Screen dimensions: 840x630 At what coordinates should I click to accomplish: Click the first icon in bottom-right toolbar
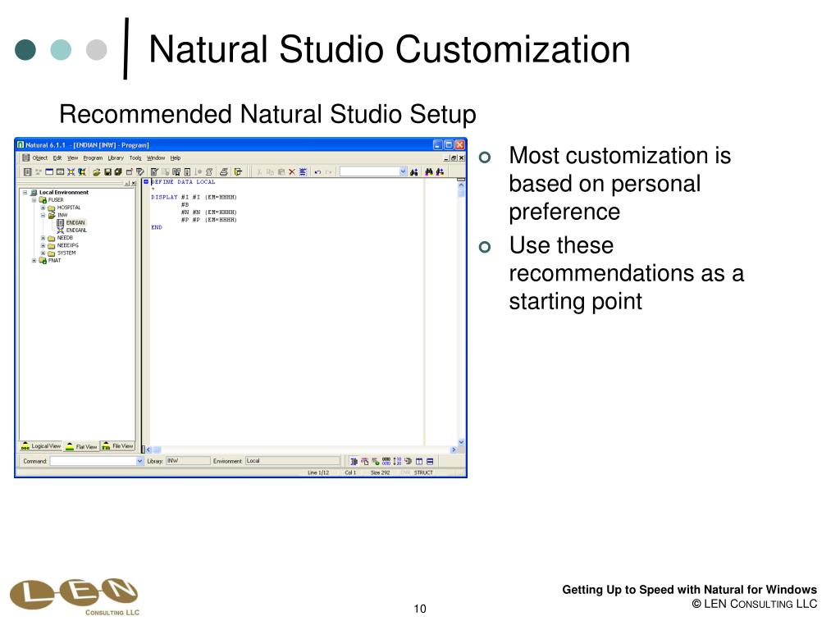(354, 461)
